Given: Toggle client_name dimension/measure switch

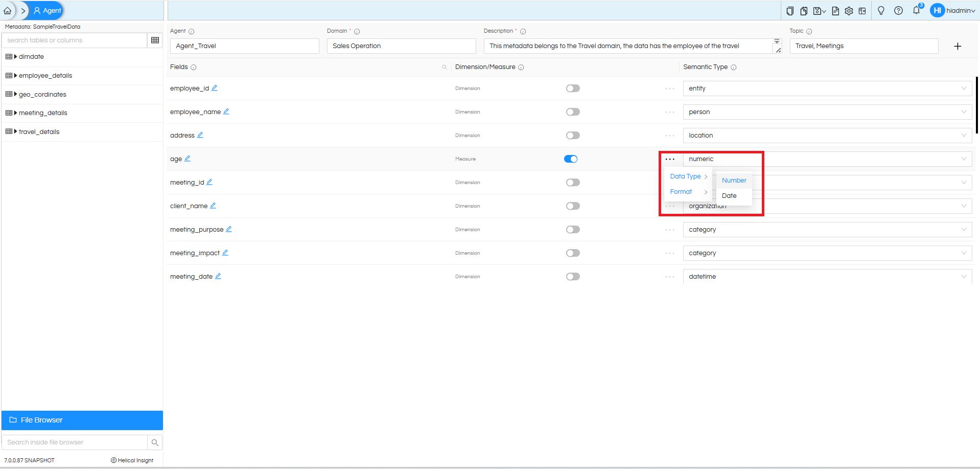Looking at the screenshot, I should 573,206.
